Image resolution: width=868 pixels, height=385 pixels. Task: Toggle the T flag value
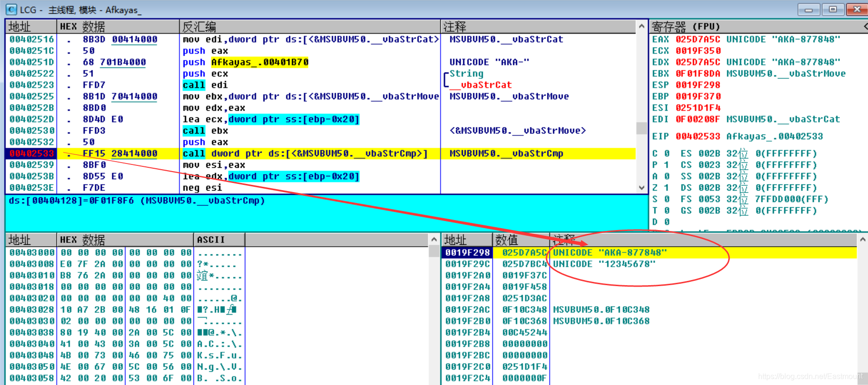click(x=667, y=211)
